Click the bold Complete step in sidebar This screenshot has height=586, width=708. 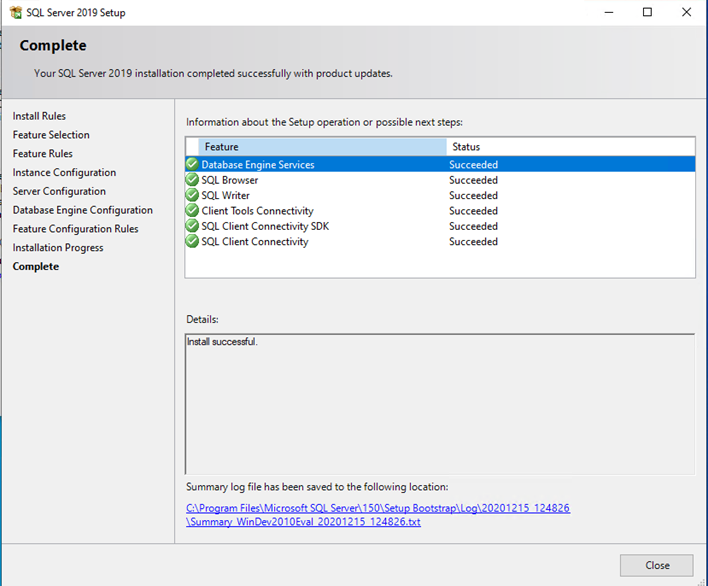pyautogui.click(x=36, y=266)
